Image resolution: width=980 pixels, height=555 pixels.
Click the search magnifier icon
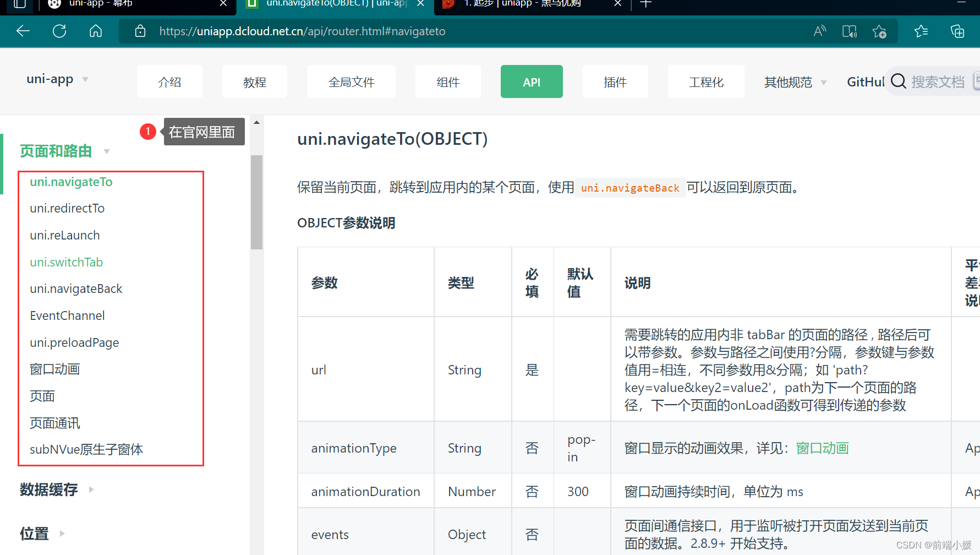click(898, 81)
